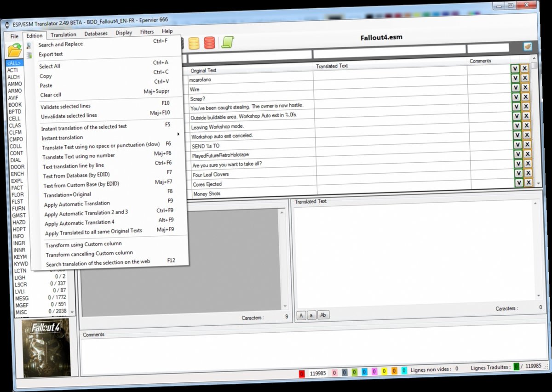Screen dimensions: 552x392
Task: Click the red database toolbar icon
Action: 209,43
